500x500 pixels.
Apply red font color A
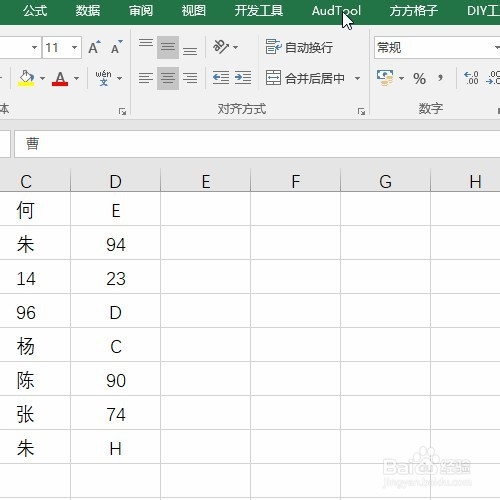pos(60,78)
